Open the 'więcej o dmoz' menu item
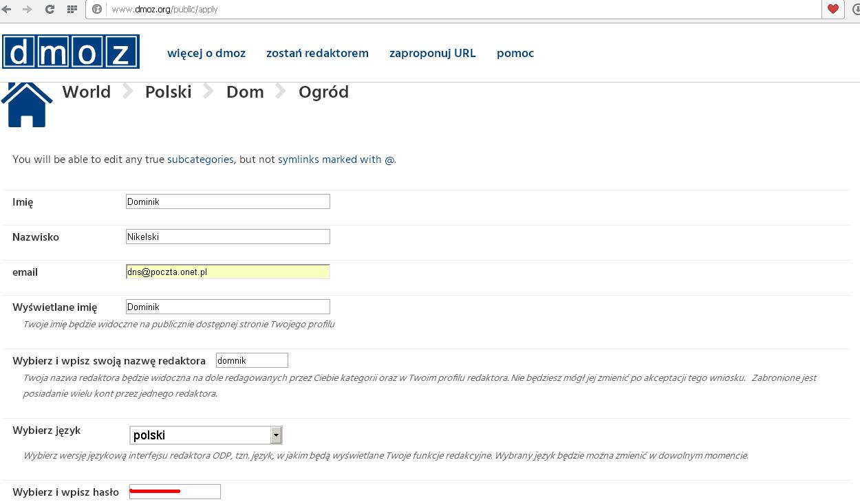860x504 pixels. click(206, 53)
